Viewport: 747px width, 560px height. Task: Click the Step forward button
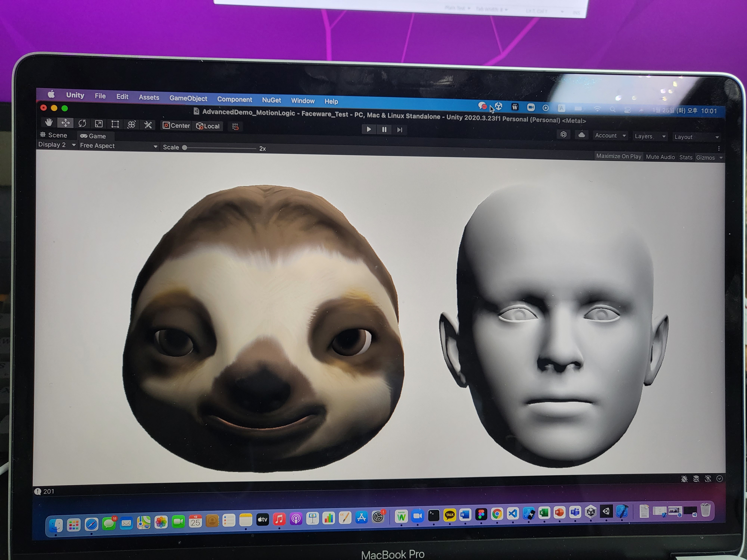point(399,130)
